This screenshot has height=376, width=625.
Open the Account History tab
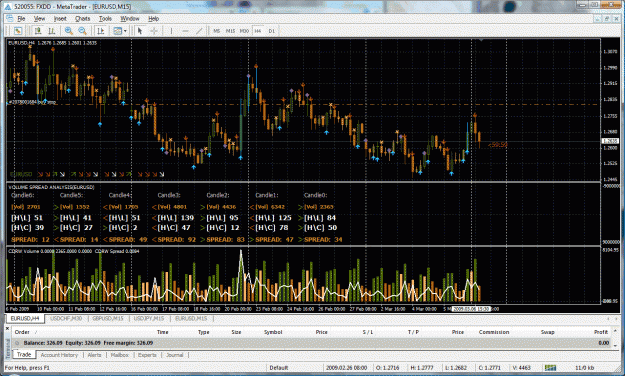(59, 355)
